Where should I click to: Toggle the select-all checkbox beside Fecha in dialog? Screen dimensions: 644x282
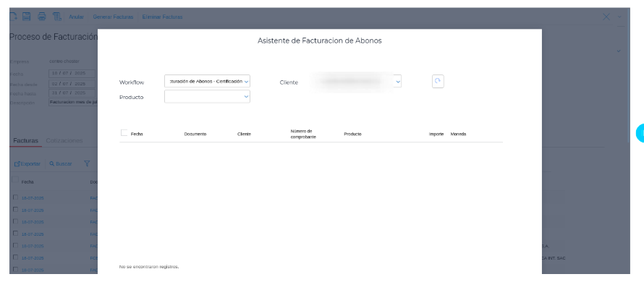pyautogui.click(x=124, y=132)
